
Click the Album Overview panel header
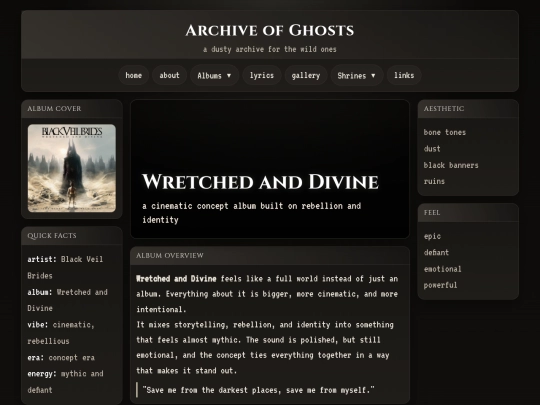[x=270, y=256]
